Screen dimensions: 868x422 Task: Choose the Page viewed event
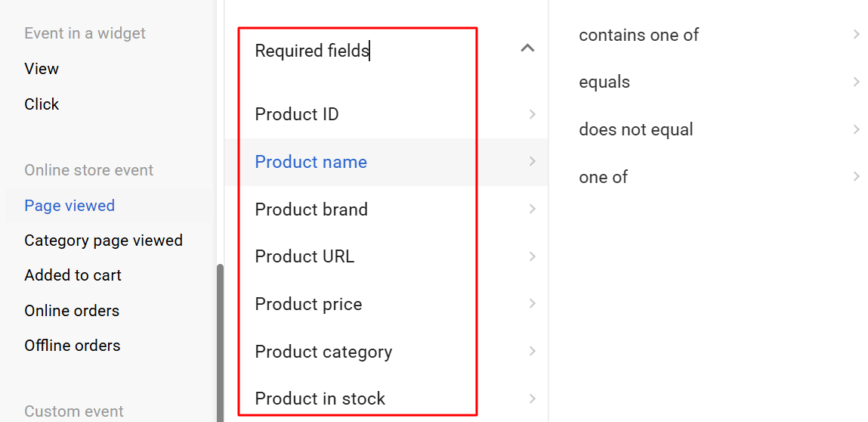pyautogui.click(x=70, y=206)
